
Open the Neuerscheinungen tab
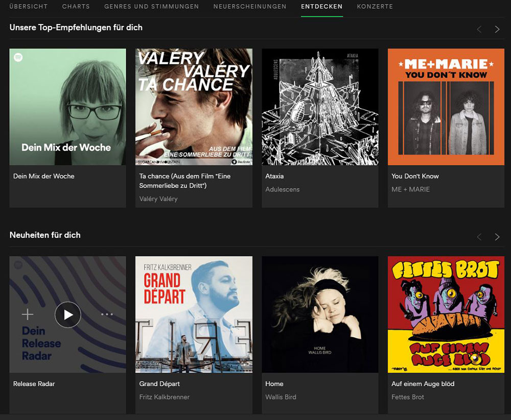coord(250,7)
